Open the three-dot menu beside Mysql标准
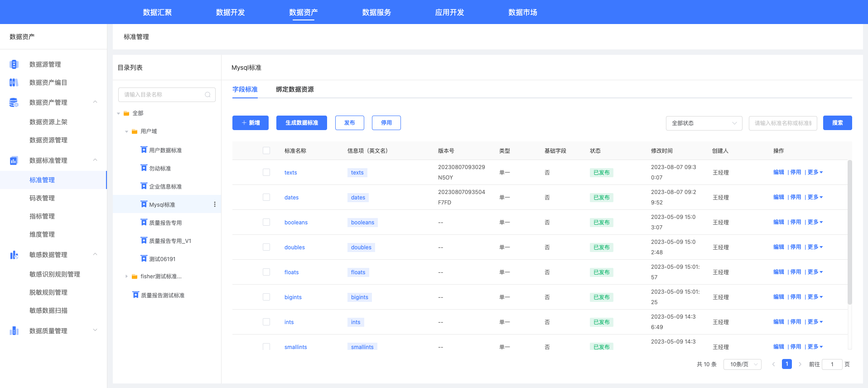The width and height of the screenshot is (868, 388). point(215,204)
